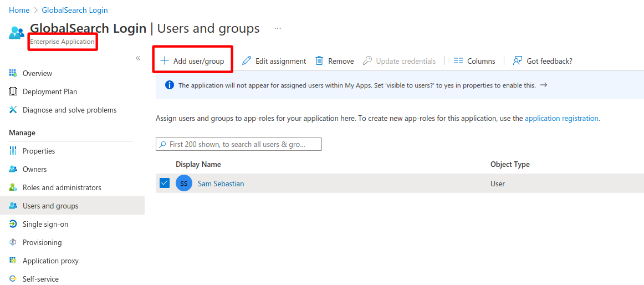Image resolution: width=644 pixels, height=285 pixels.
Task: Sort by Display Name column header
Action: (198, 164)
